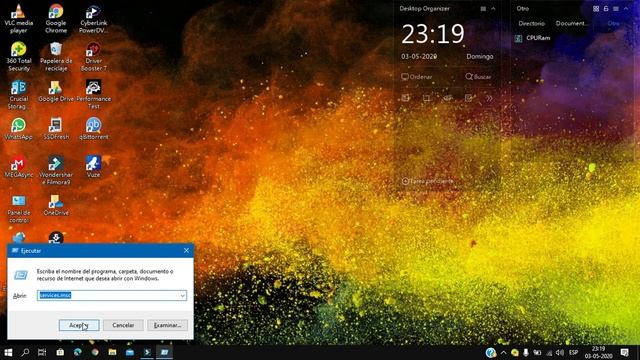
Task: Open Desktop Organizer panel menu icon
Action: tap(483, 9)
